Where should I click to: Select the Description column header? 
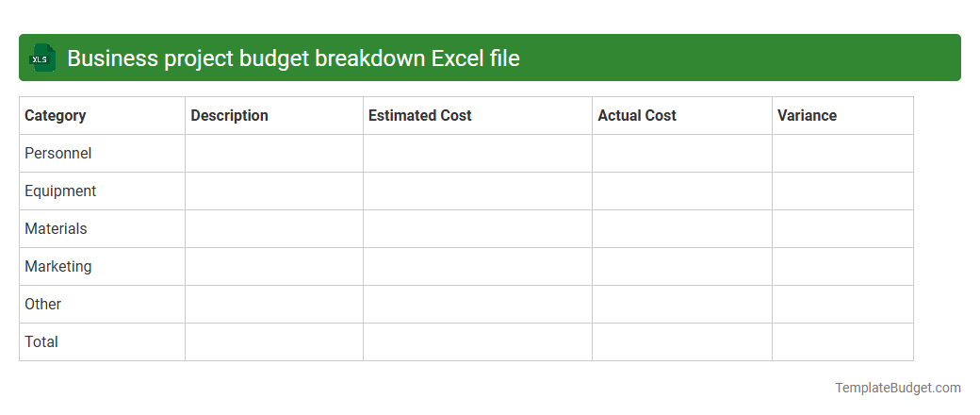(274, 116)
